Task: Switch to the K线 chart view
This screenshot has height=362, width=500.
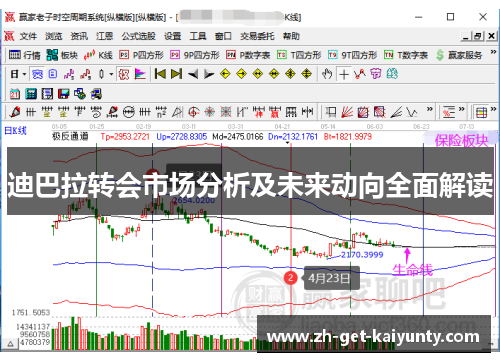Action: 98,55
